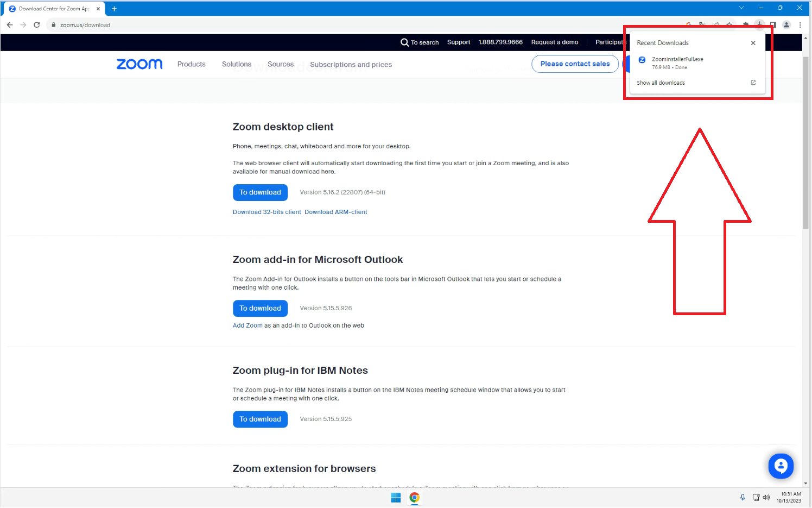Open the Solutions menu

point(237,64)
